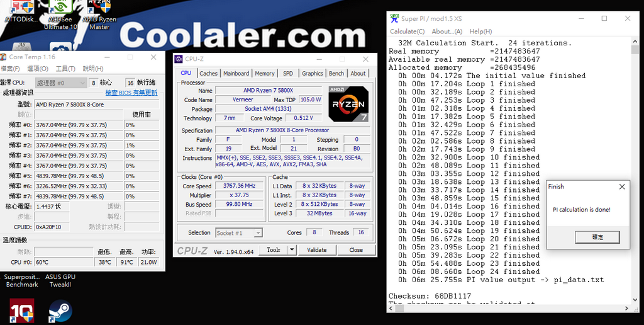Close the Finish dialog with X
Image resolution: width=644 pixels, height=325 pixels.
(622, 187)
